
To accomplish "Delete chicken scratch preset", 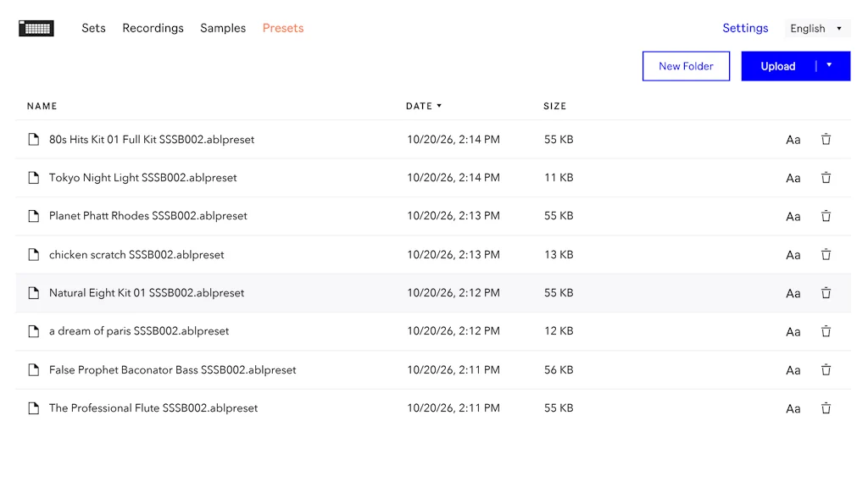I will click(x=826, y=255).
